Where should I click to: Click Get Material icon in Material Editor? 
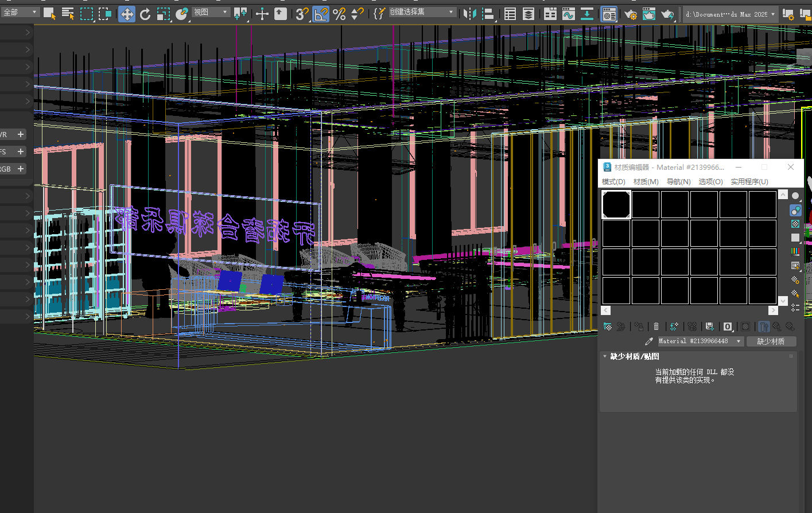point(608,327)
